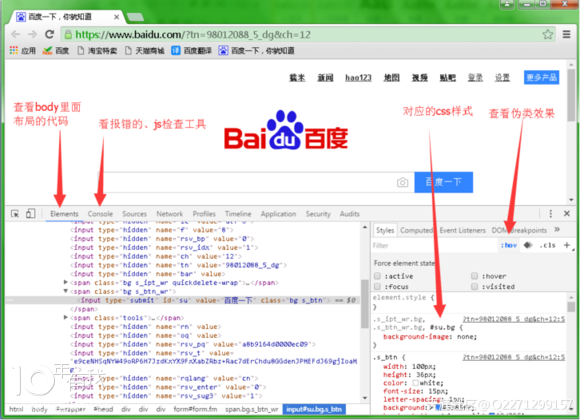
Task: Select input#su.bg.s_btn breadcrumb
Action: pos(314,409)
